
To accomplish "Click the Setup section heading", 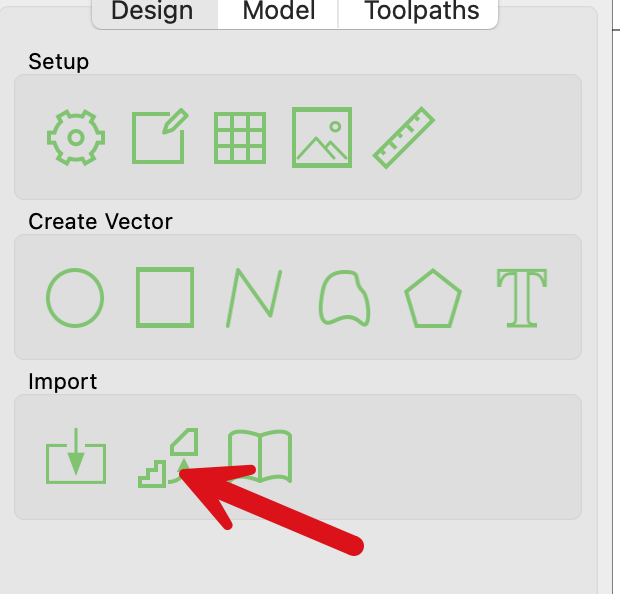I will click(59, 62).
